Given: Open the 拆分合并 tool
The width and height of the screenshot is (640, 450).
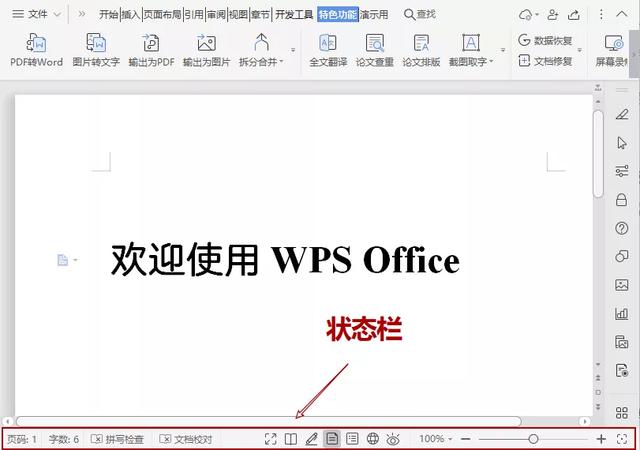Looking at the screenshot, I should click(261, 50).
